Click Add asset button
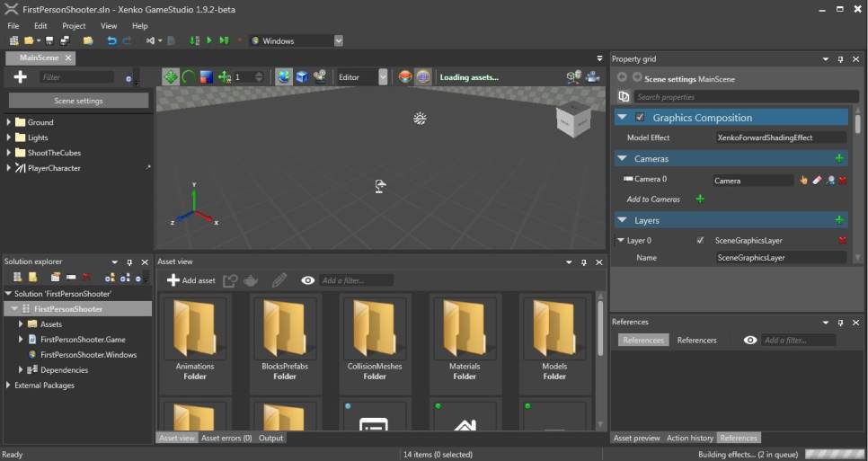868x461 pixels. [x=190, y=280]
